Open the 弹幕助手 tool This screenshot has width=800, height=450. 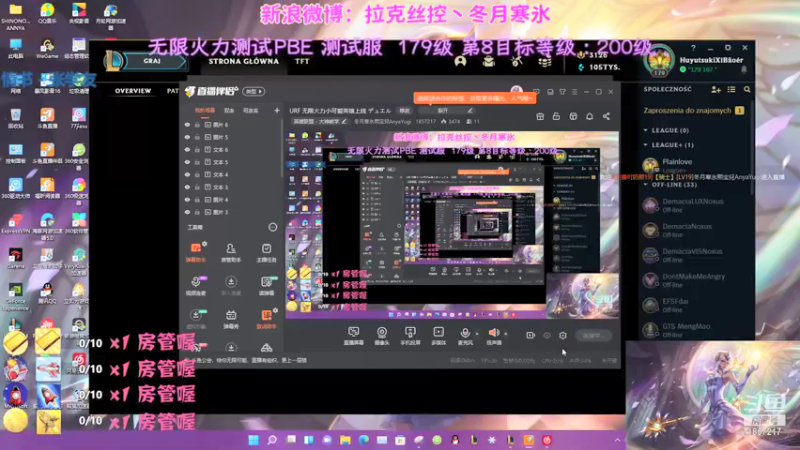tap(195, 253)
